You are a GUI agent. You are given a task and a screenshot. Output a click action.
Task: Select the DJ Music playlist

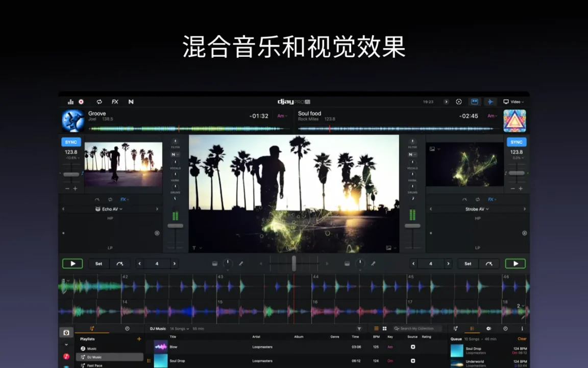pyautogui.click(x=110, y=357)
